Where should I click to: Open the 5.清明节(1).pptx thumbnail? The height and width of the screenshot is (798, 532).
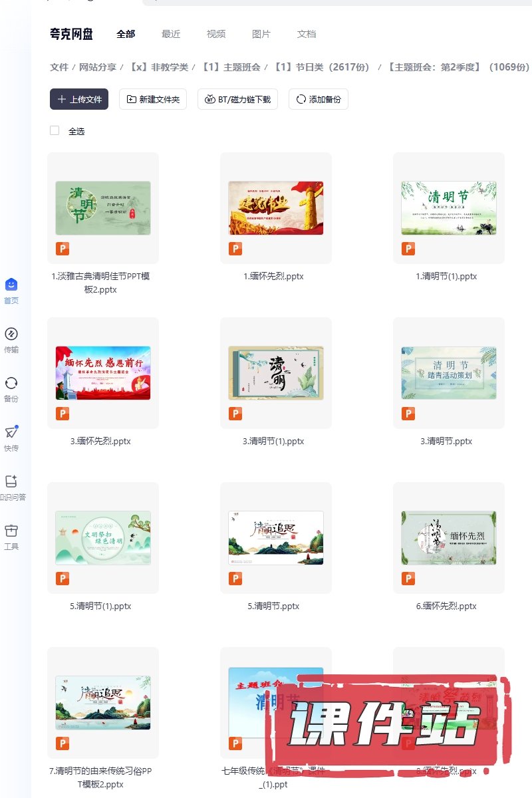pyautogui.click(x=103, y=538)
